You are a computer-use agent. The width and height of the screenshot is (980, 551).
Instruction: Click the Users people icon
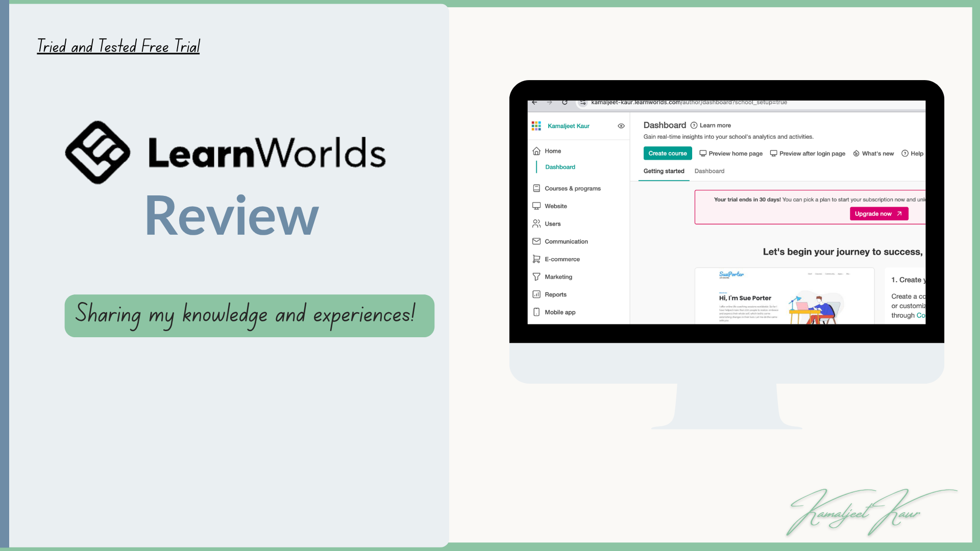536,223
